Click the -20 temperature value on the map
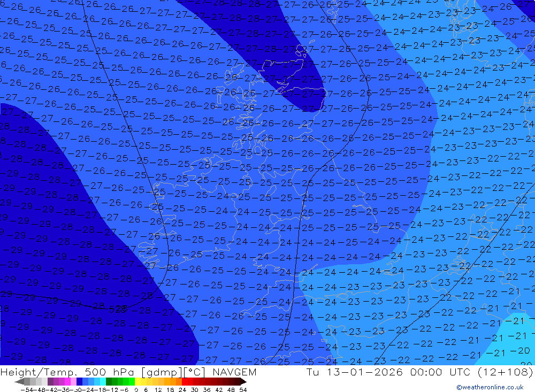Viewport: 535px width, 392px height. pos(519,351)
